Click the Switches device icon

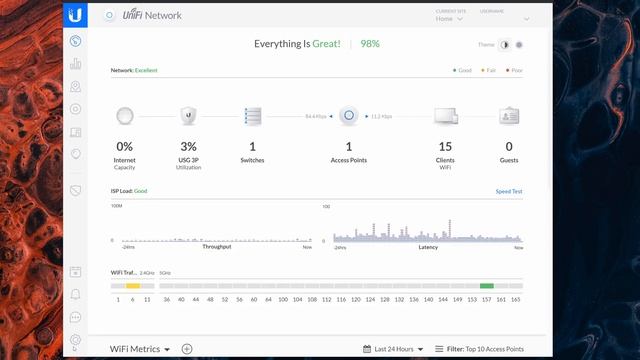252,116
